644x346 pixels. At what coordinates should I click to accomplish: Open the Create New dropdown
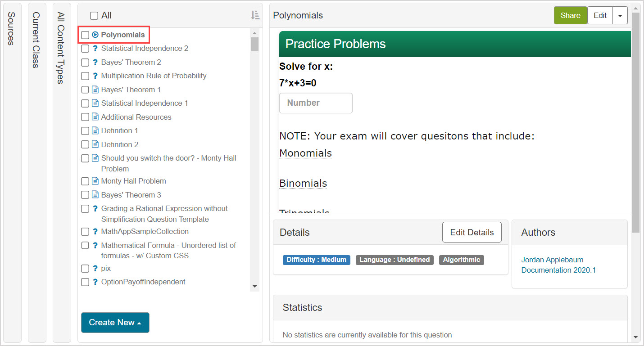coord(115,323)
